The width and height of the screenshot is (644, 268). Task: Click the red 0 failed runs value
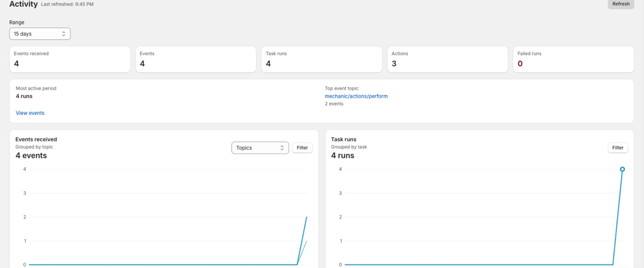coord(520,63)
